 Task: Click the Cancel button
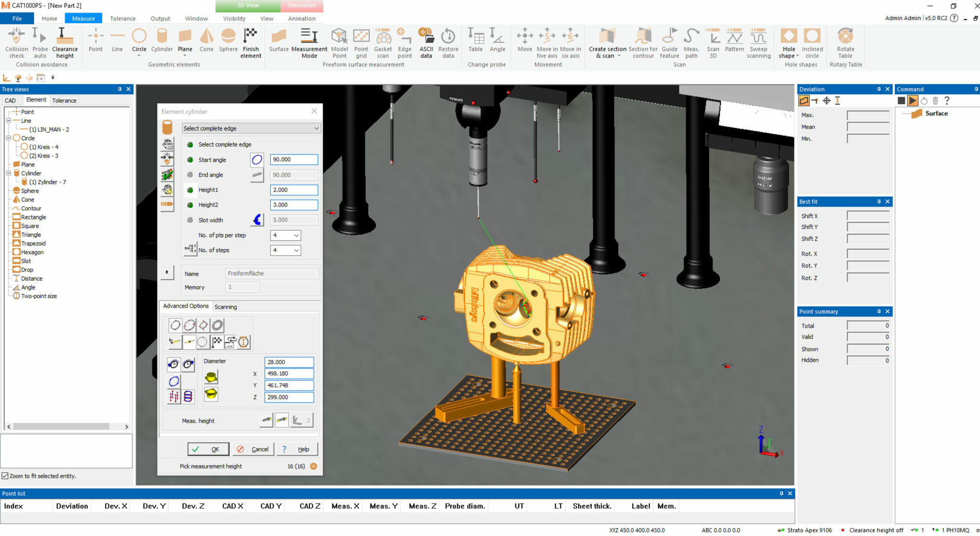[254, 449]
